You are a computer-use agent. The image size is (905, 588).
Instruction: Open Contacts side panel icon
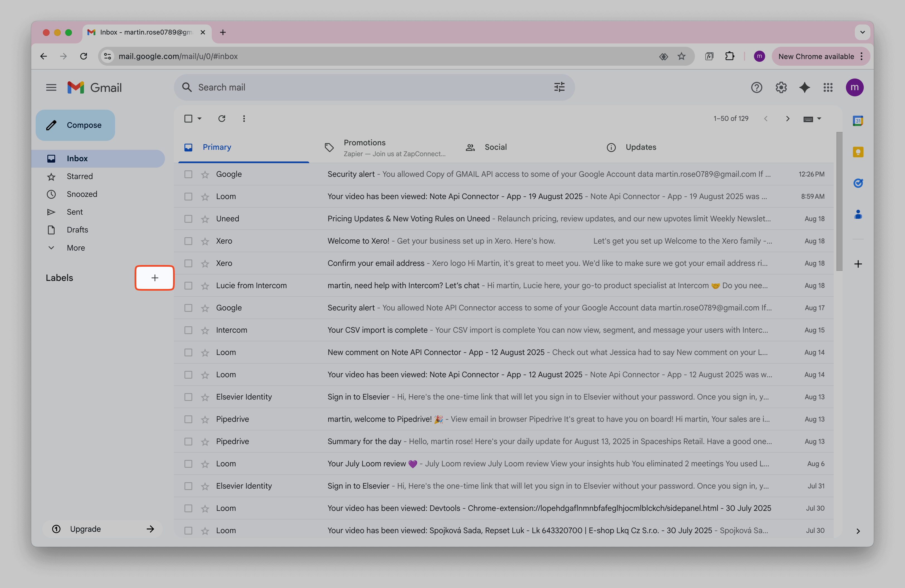click(x=857, y=214)
